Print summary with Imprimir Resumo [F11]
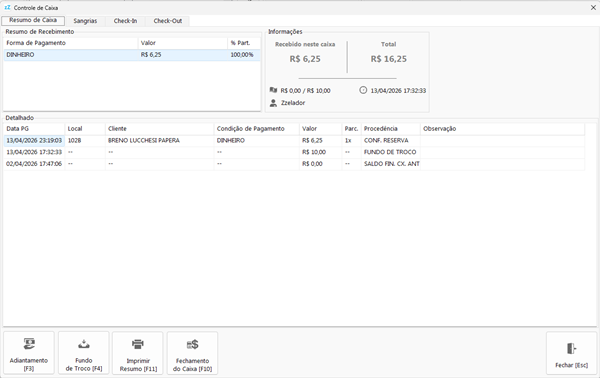Image resolution: width=600 pixels, height=378 pixels. pyautogui.click(x=138, y=353)
